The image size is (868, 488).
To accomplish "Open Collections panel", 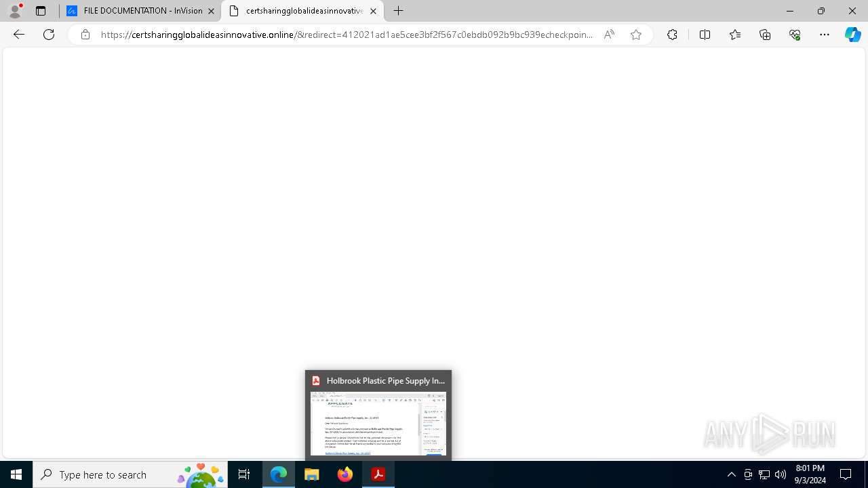I will click(765, 35).
